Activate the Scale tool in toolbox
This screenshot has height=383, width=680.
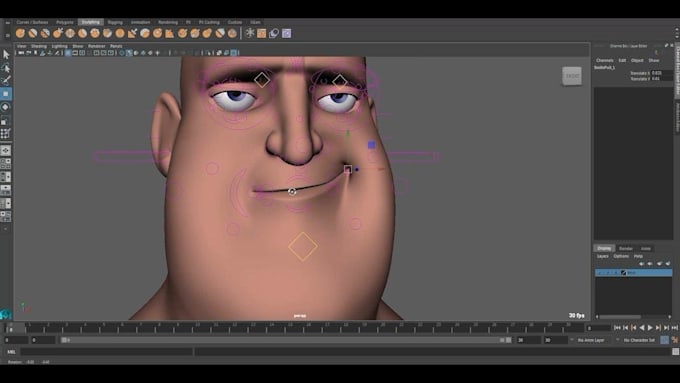[x=6, y=120]
